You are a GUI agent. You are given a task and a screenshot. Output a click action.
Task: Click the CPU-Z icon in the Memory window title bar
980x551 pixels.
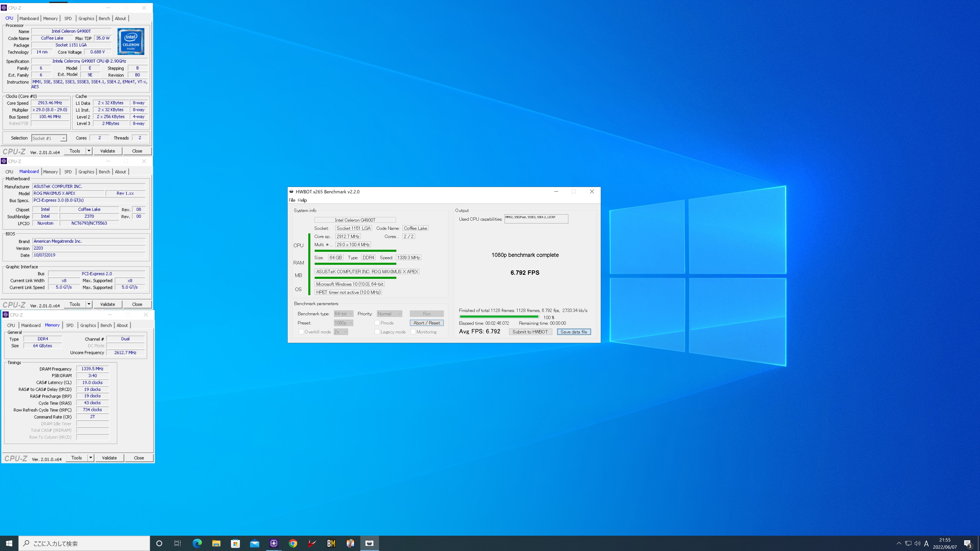coord(6,315)
